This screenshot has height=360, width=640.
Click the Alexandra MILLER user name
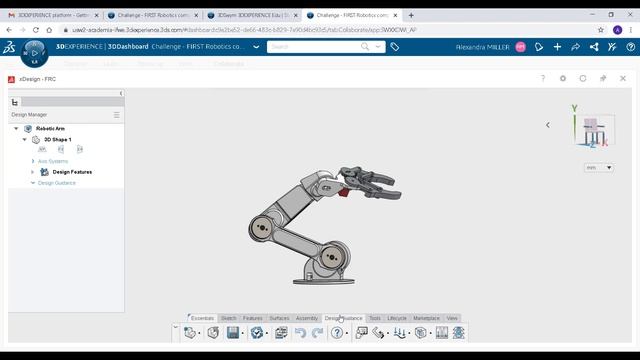[x=482, y=47]
